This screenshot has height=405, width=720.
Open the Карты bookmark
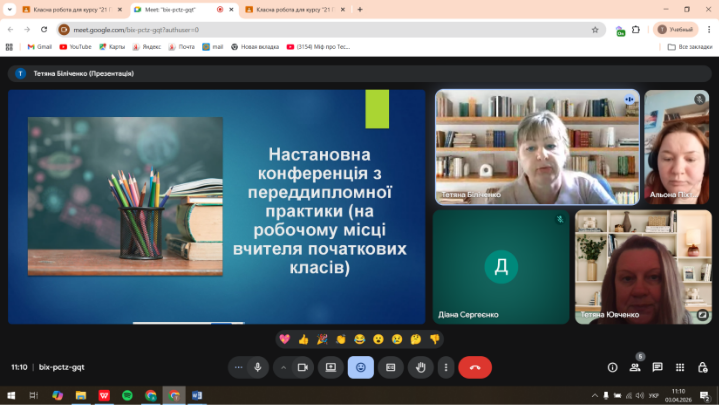pos(112,47)
